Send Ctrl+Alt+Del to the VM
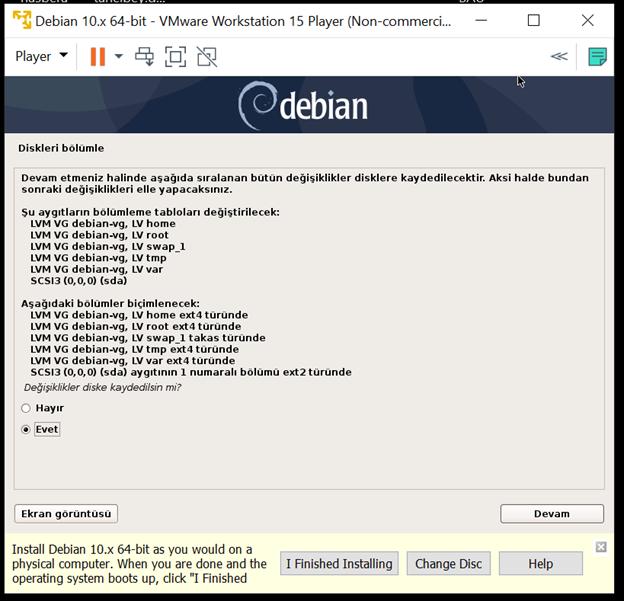 click(x=144, y=57)
